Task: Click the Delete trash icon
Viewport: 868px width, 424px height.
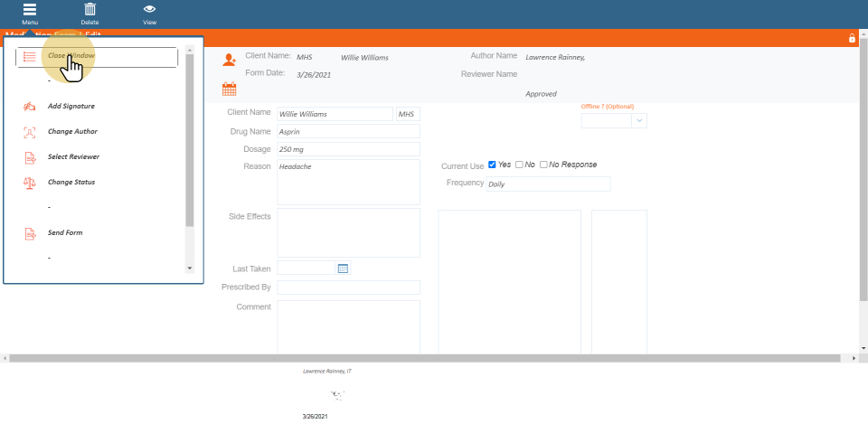Action: pyautogui.click(x=90, y=10)
